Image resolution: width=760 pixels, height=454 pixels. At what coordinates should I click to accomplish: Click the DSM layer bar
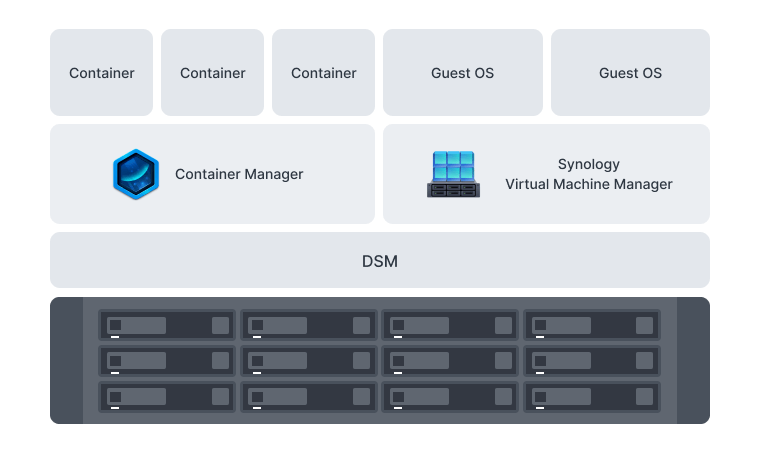[x=380, y=261]
